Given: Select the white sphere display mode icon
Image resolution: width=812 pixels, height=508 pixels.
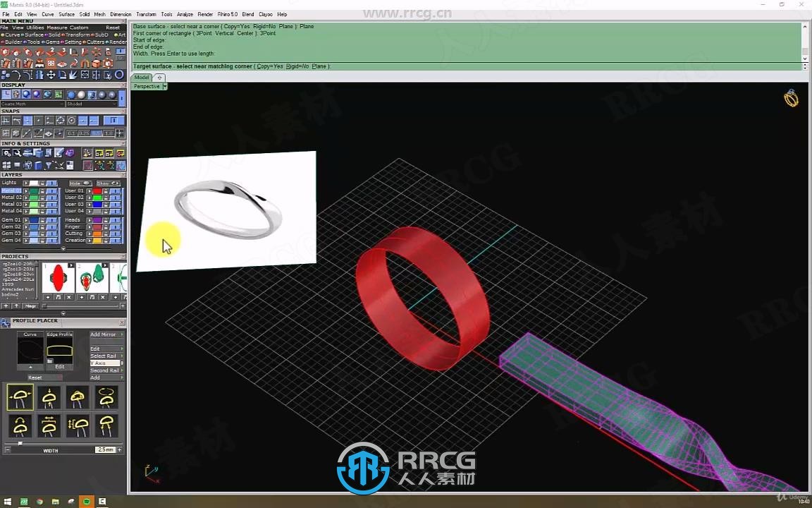Looking at the screenshot, I should (81, 95).
